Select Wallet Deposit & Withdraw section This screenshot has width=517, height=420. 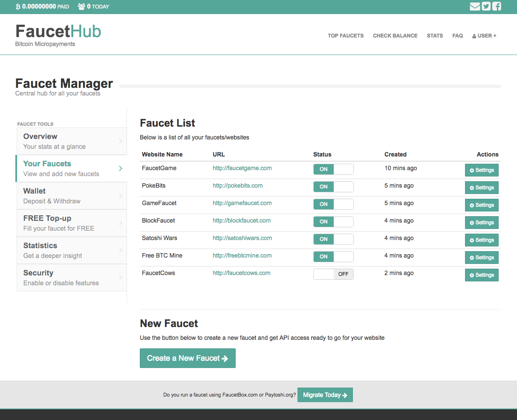coord(72,196)
